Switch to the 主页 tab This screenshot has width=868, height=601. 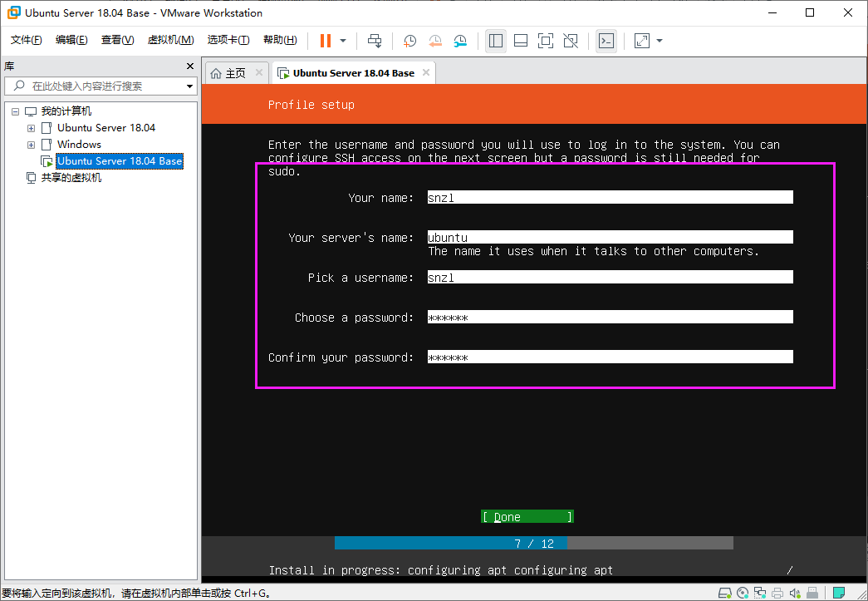coord(235,73)
